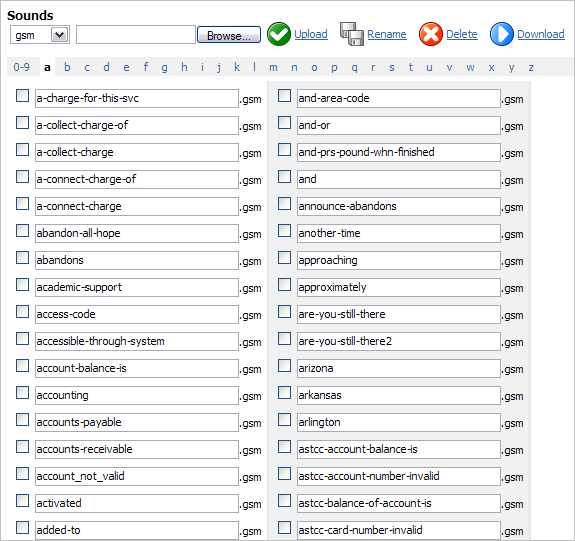Switch to the letter b tab
Image resolution: width=575 pixels, height=541 pixels.
tap(67, 67)
